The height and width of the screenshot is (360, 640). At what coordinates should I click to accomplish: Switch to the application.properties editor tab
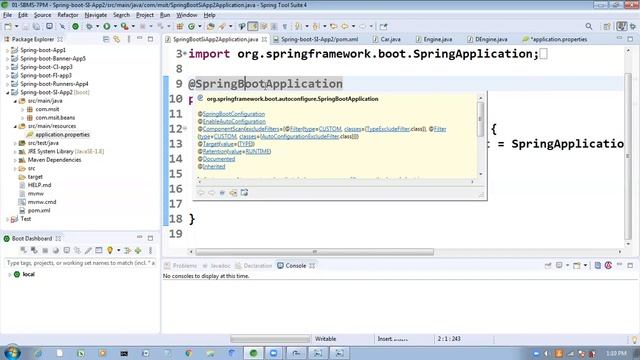pos(555,39)
